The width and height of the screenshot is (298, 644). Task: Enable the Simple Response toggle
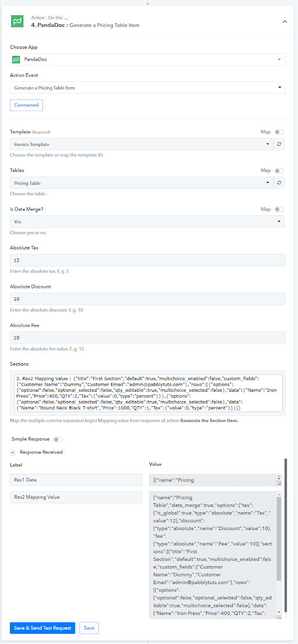pos(58,439)
